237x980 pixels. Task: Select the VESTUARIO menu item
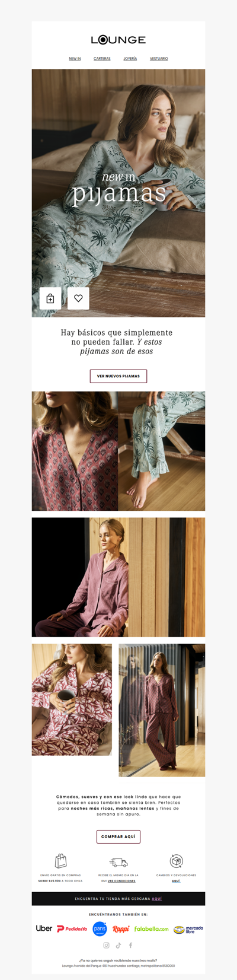(159, 59)
